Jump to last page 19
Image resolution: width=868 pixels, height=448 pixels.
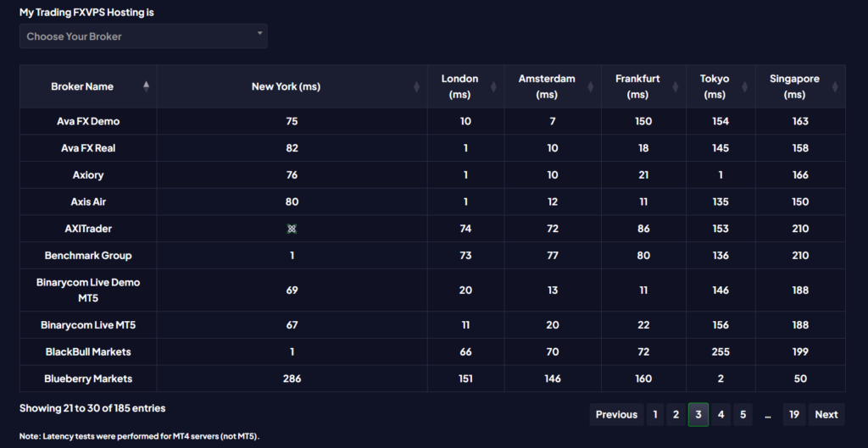coord(794,414)
